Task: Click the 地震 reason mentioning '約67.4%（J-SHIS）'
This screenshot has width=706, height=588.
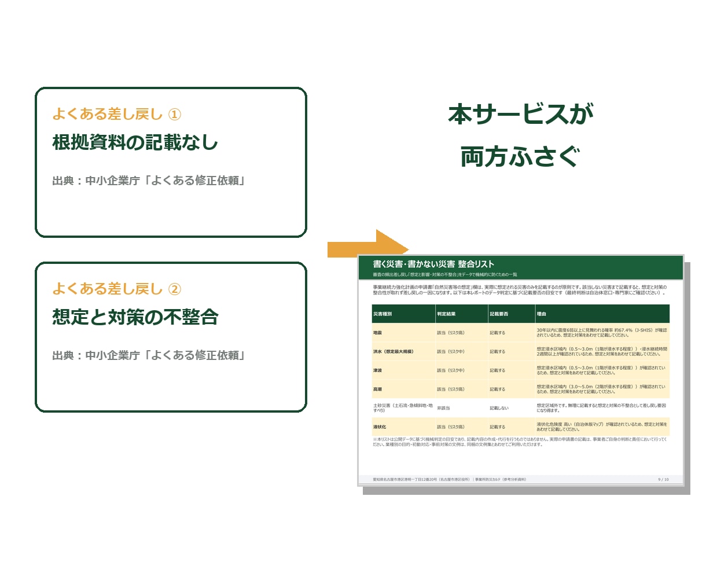Action: (x=602, y=333)
